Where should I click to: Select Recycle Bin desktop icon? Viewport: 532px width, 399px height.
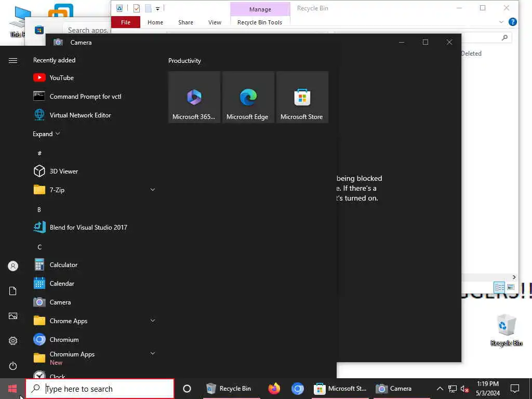pyautogui.click(x=506, y=330)
